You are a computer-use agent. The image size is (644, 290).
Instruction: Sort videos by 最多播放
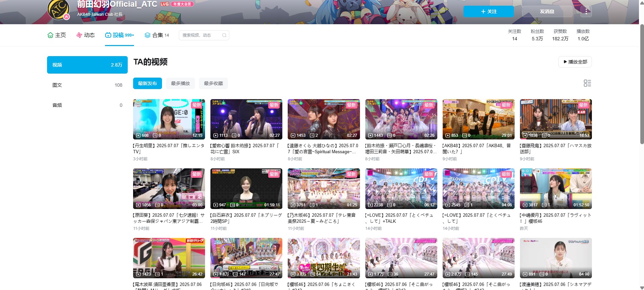(x=180, y=83)
